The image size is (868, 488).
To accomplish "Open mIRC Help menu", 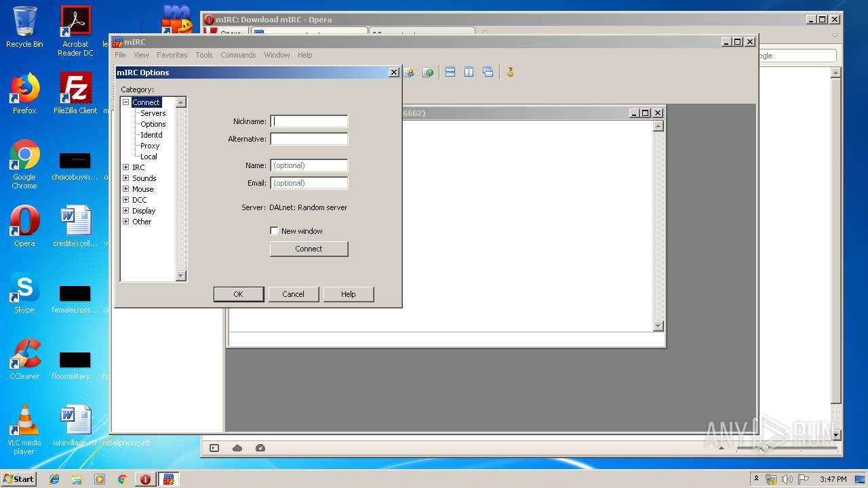I will tap(305, 55).
